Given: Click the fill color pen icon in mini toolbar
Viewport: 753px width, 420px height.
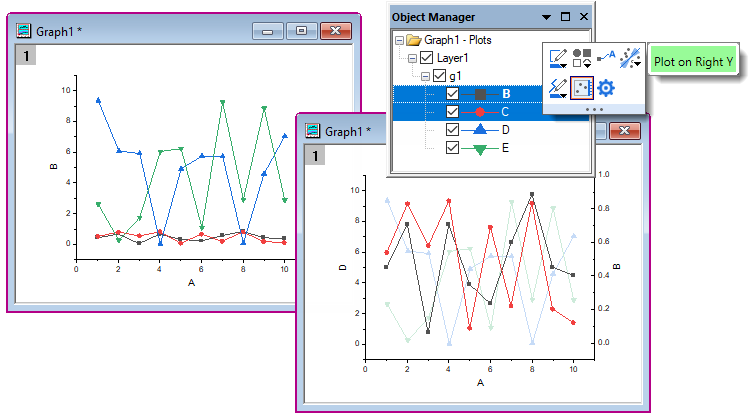Looking at the screenshot, I should pyautogui.click(x=557, y=89).
